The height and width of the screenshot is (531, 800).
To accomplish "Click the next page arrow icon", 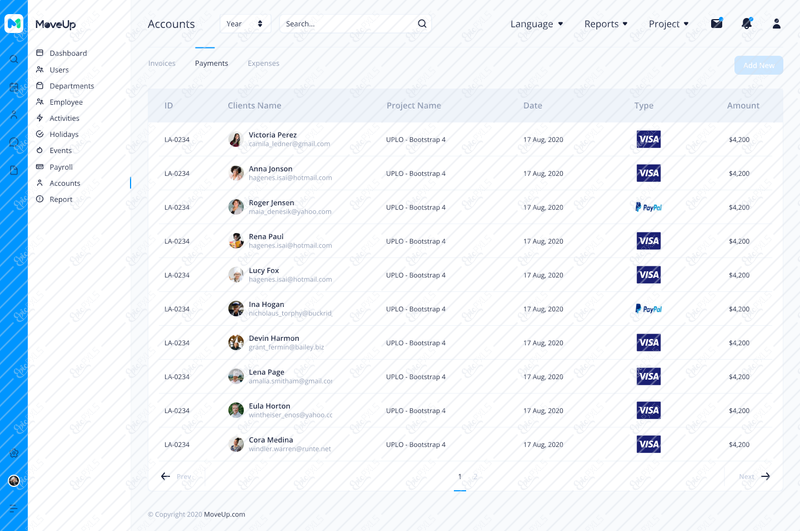I will coord(765,476).
